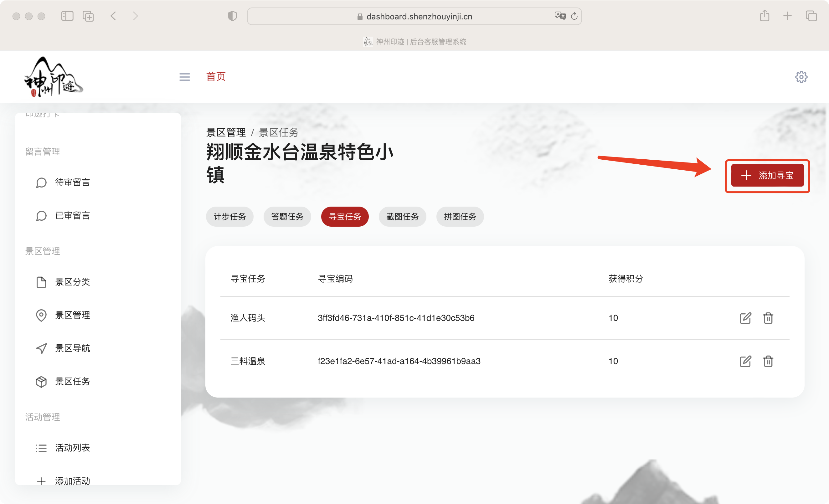Open the sidebar hamburger menu icon
The height and width of the screenshot is (504, 829).
click(184, 77)
